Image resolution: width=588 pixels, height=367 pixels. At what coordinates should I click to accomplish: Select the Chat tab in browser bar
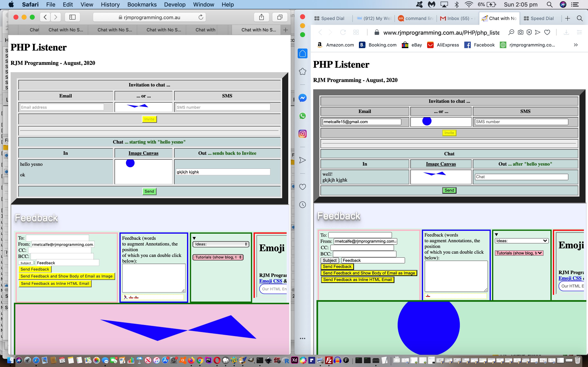coord(34,30)
